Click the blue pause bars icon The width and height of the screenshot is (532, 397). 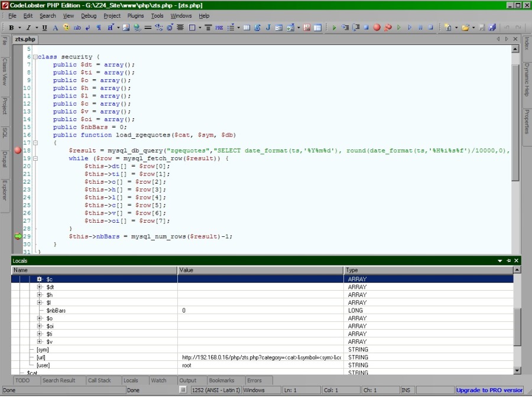click(420, 28)
